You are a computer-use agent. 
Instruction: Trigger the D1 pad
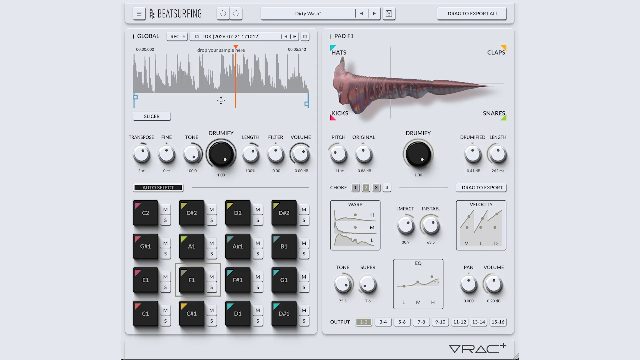238,313
